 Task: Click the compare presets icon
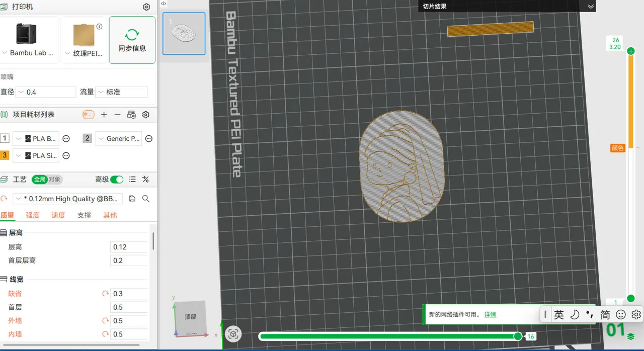click(146, 180)
